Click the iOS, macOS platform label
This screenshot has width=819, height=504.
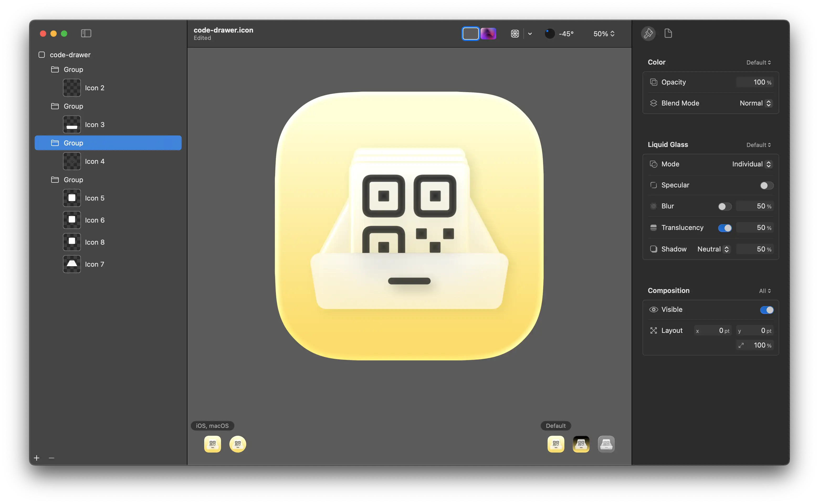(212, 426)
